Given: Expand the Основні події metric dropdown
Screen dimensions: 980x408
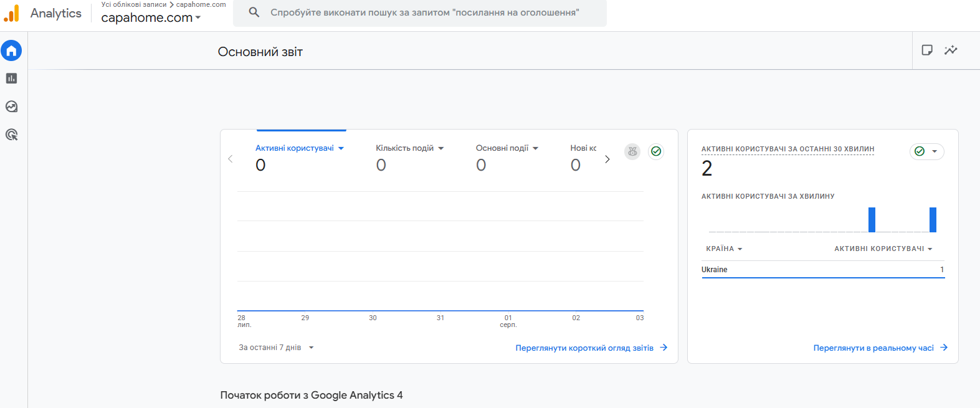Looking at the screenshot, I should click(536, 148).
